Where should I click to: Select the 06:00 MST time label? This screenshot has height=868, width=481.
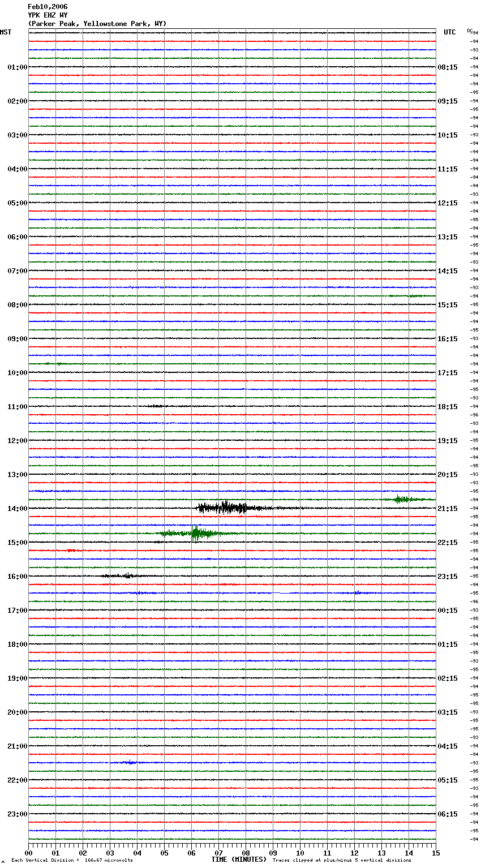tap(18, 237)
